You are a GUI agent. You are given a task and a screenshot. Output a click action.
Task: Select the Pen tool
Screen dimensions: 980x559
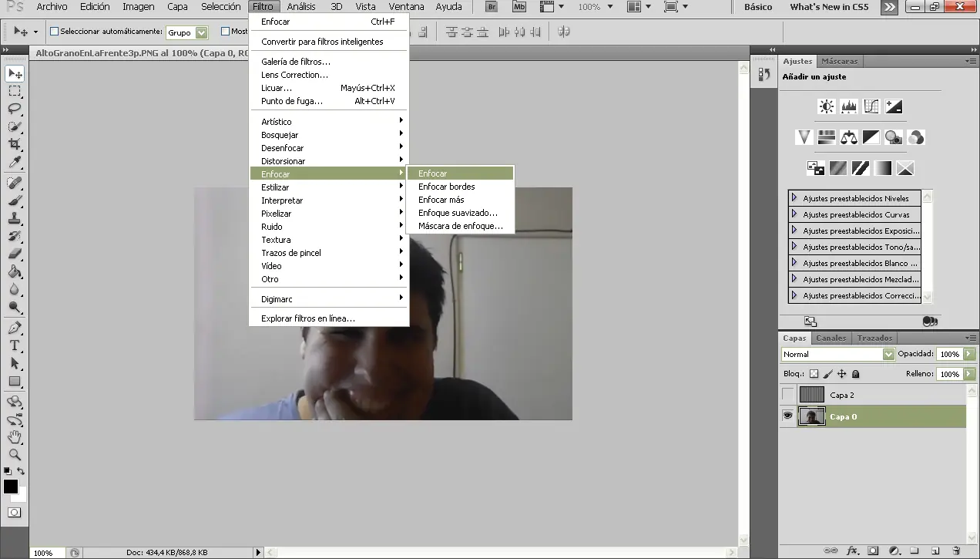pyautogui.click(x=15, y=328)
